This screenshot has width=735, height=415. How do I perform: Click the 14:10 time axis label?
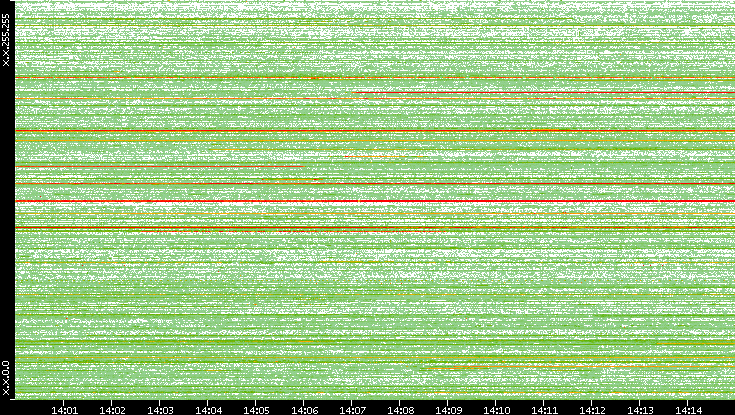click(496, 410)
